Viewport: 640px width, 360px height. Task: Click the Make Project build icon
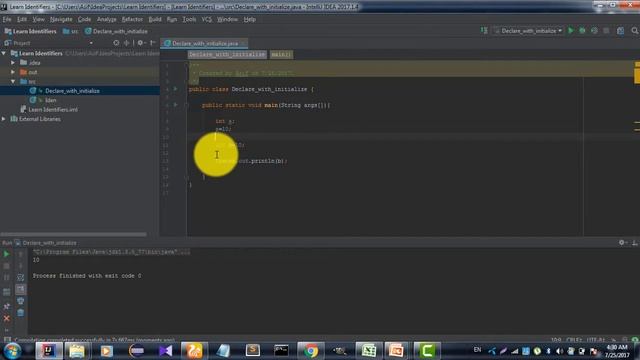484,31
